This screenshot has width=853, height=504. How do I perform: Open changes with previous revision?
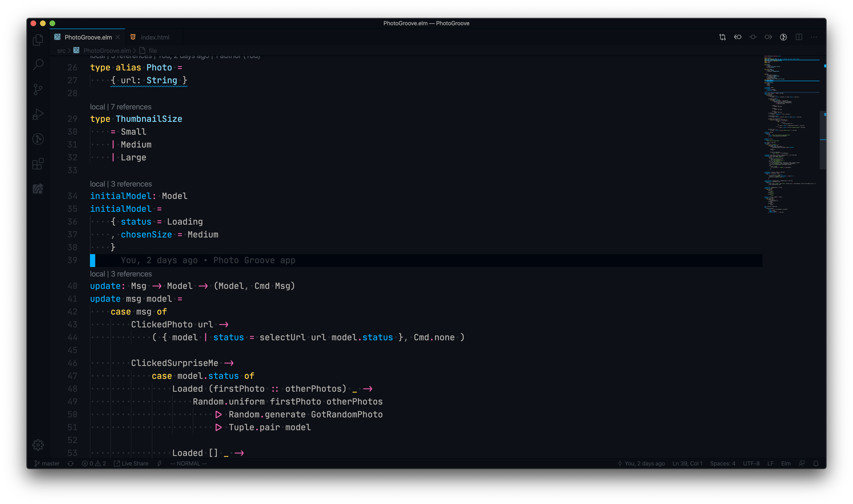click(x=738, y=37)
